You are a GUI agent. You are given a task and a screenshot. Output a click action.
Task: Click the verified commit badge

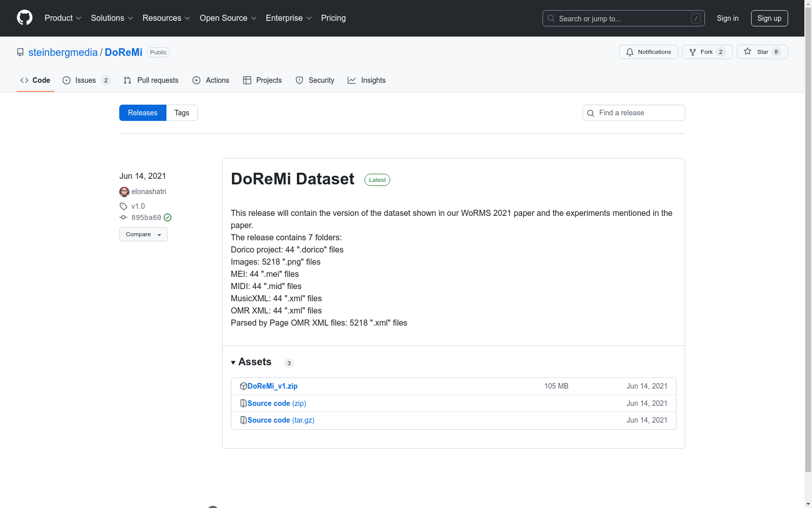click(167, 217)
